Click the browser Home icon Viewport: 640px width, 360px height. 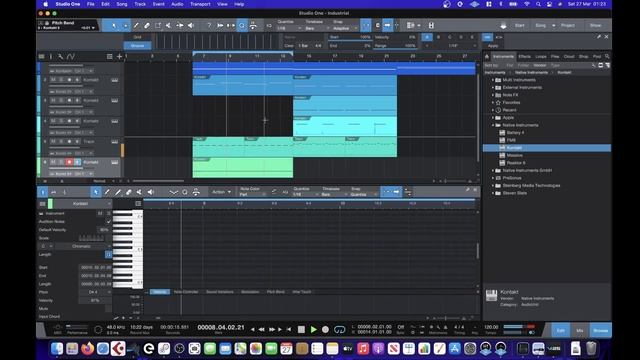(487, 56)
